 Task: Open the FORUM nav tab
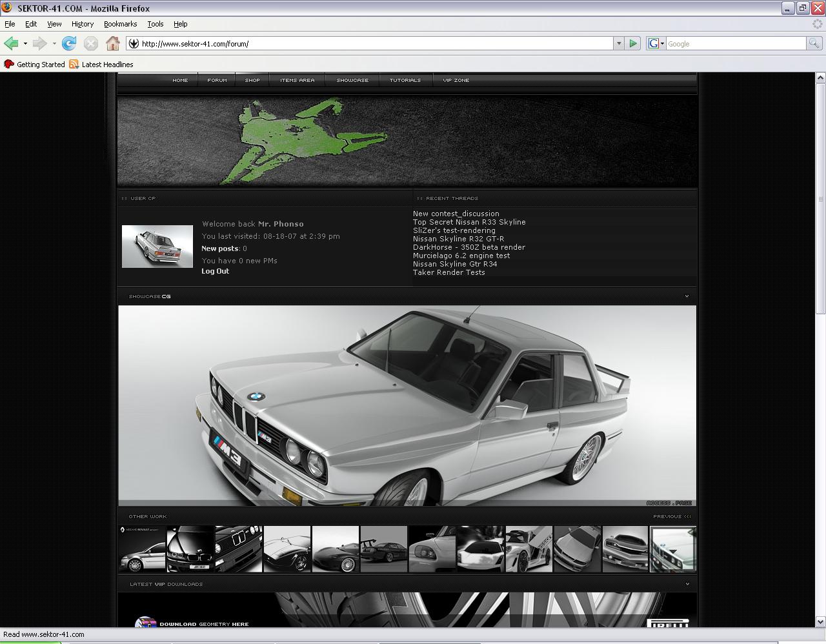217,80
